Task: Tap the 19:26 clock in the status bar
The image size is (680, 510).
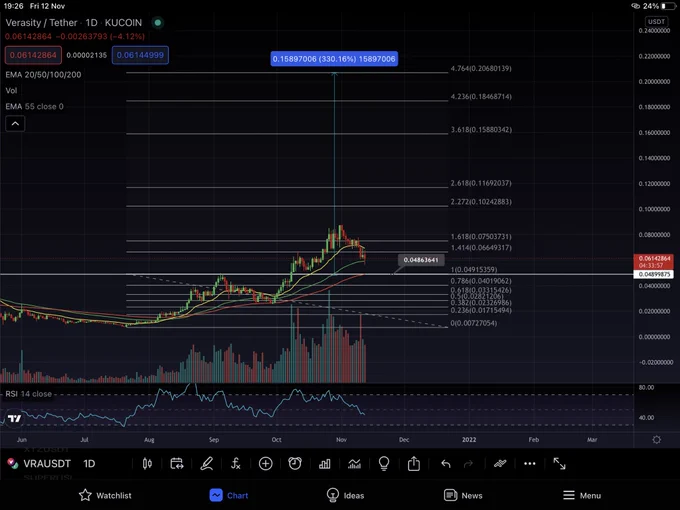Action: (x=13, y=6)
